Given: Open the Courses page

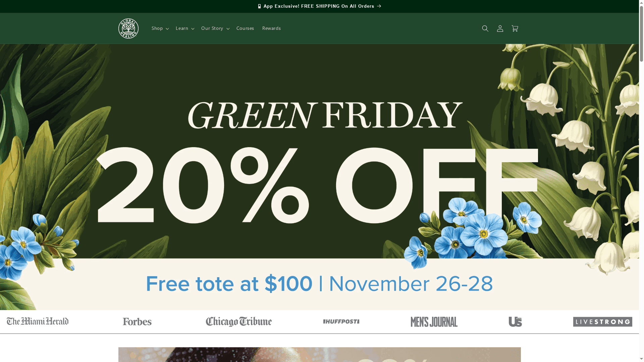Looking at the screenshot, I should click(x=245, y=28).
